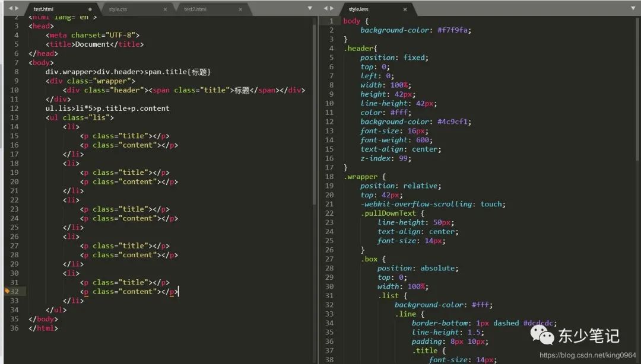
Task: Close the style.less tab
Action: coord(405,9)
